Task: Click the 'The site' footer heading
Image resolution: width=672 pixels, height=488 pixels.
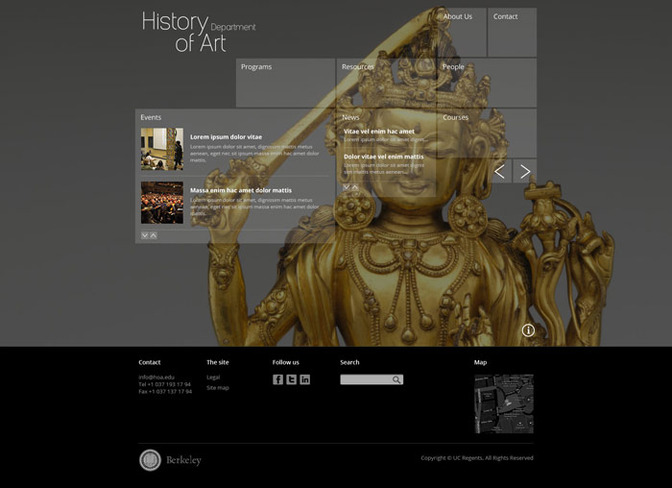Action: click(x=218, y=362)
